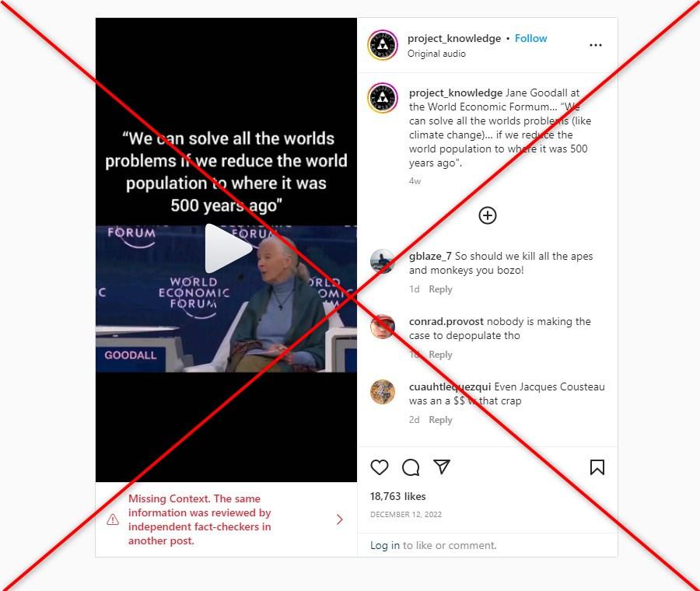The height and width of the screenshot is (591, 700).
Task: View the 18,763 likes list
Action: tap(397, 496)
